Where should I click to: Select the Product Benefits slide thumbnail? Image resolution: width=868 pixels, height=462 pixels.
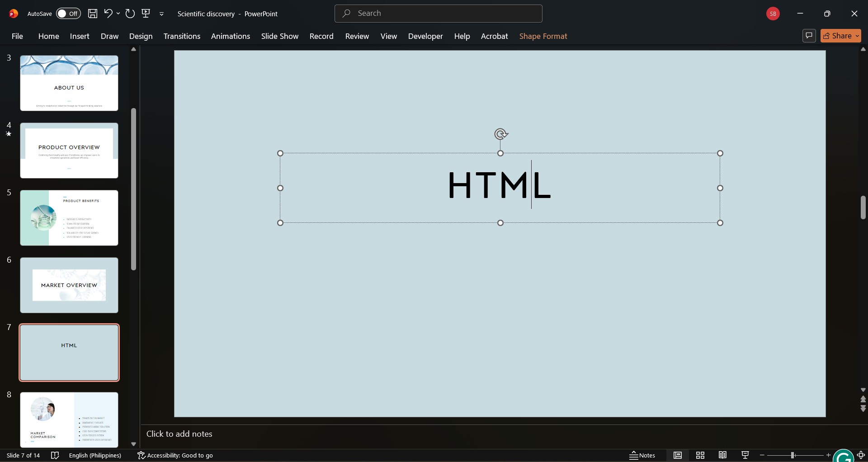point(69,218)
